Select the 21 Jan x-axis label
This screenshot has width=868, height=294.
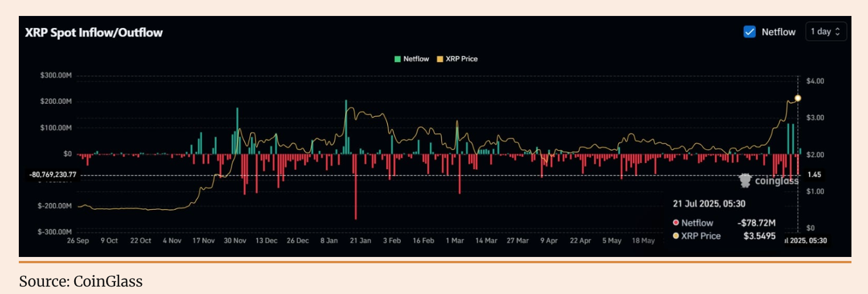[x=360, y=241]
